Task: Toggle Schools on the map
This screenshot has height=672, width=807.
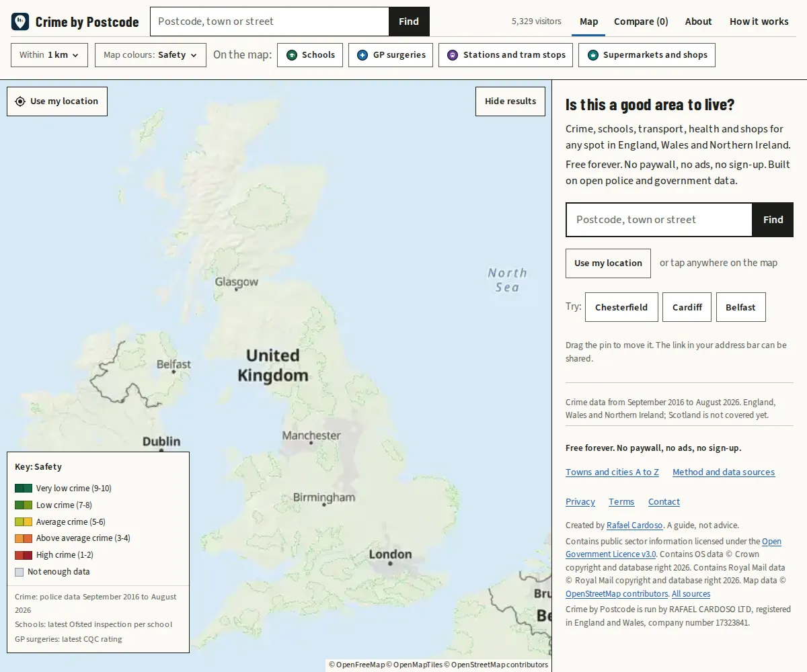Action: point(310,55)
